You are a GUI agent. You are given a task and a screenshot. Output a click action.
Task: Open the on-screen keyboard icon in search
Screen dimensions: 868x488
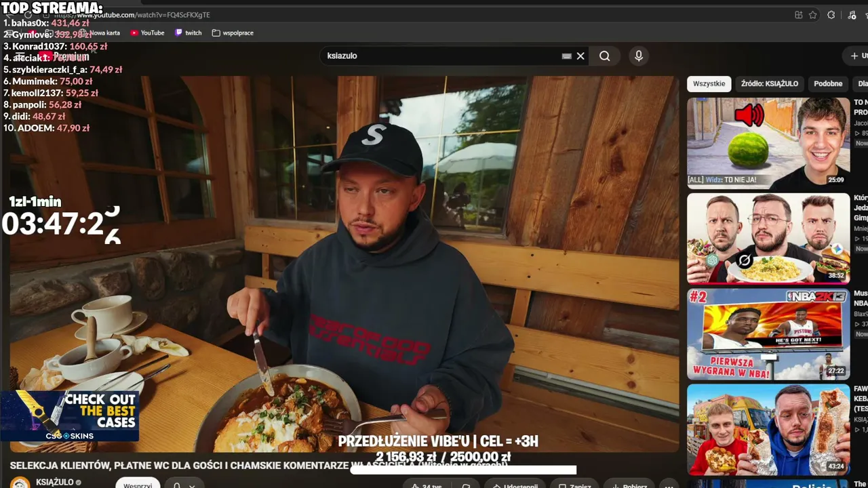click(x=567, y=56)
